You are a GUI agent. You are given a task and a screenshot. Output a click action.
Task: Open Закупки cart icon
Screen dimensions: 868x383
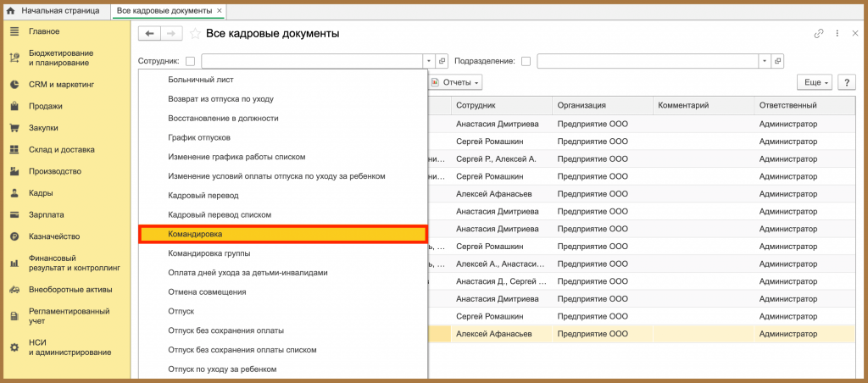[15, 128]
